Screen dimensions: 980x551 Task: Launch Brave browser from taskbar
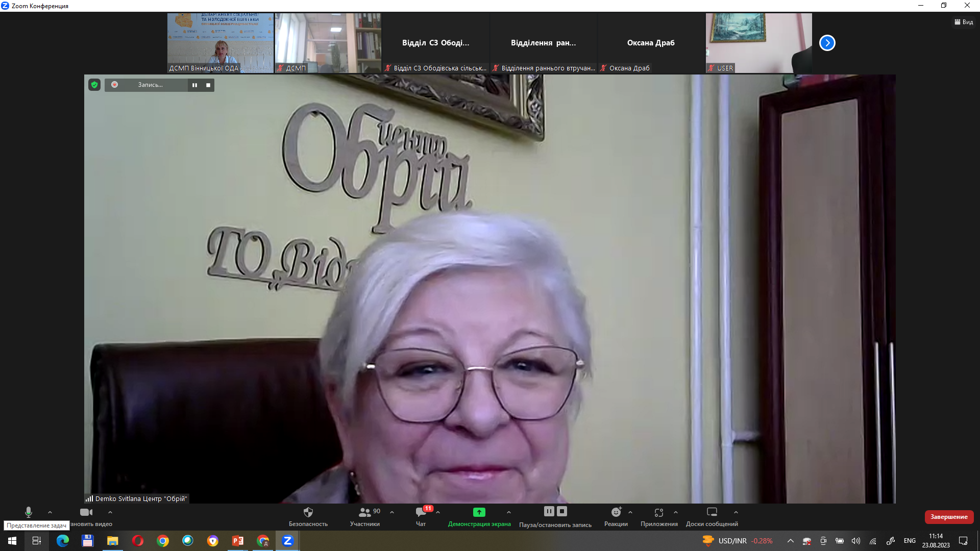(213, 541)
